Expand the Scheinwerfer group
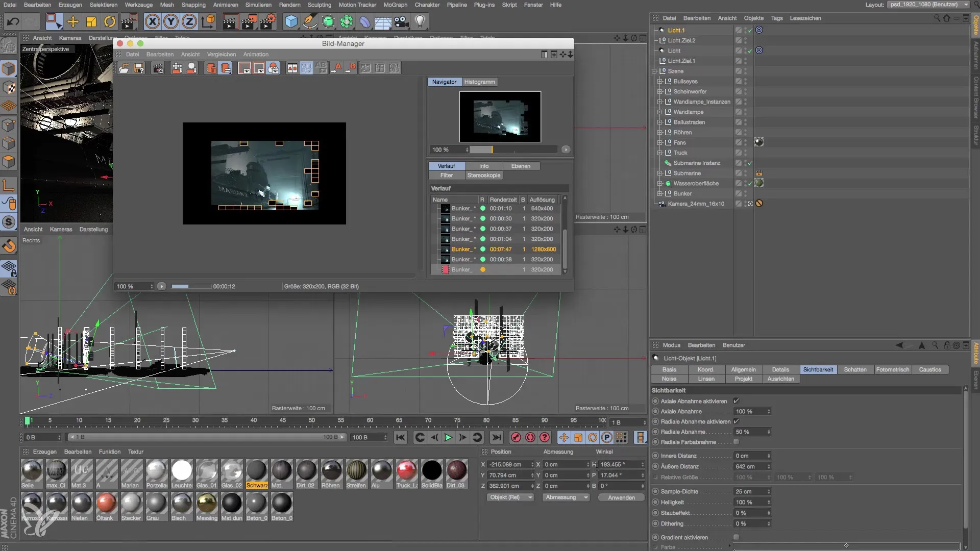980x551 pixels. coord(660,91)
